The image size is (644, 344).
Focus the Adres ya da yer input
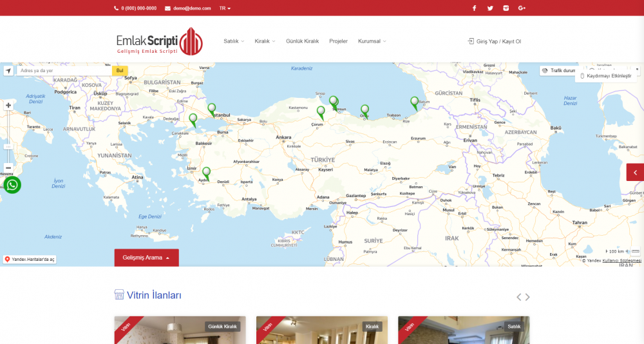[64, 71]
